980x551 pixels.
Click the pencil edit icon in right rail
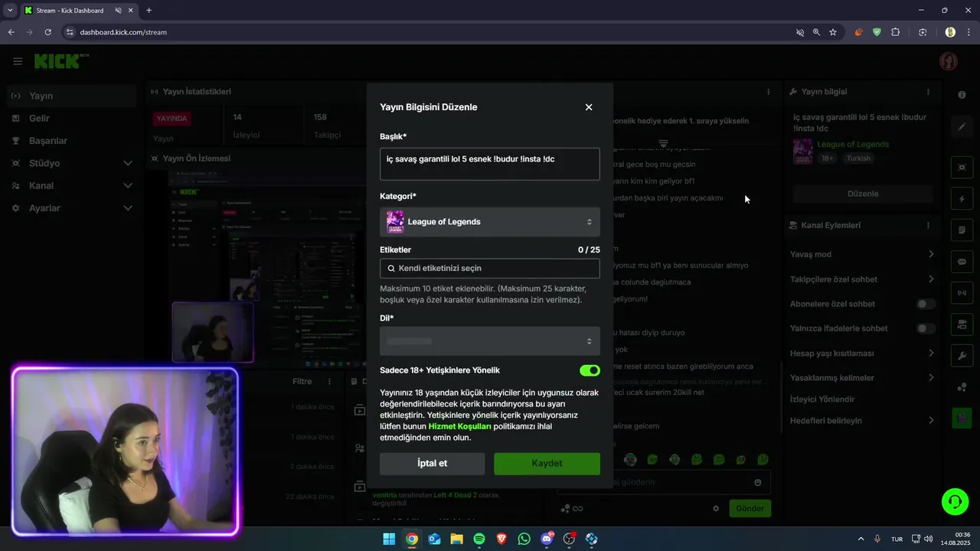(962, 127)
